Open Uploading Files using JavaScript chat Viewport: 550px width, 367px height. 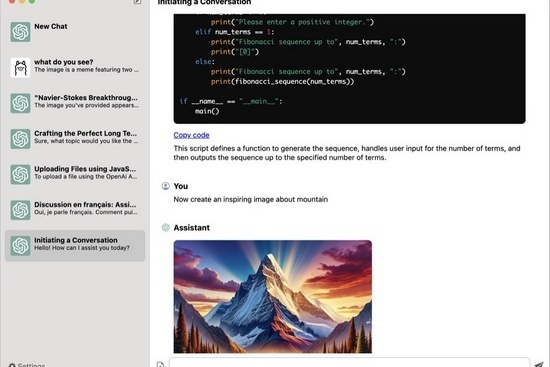pyautogui.click(x=75, y=174)
